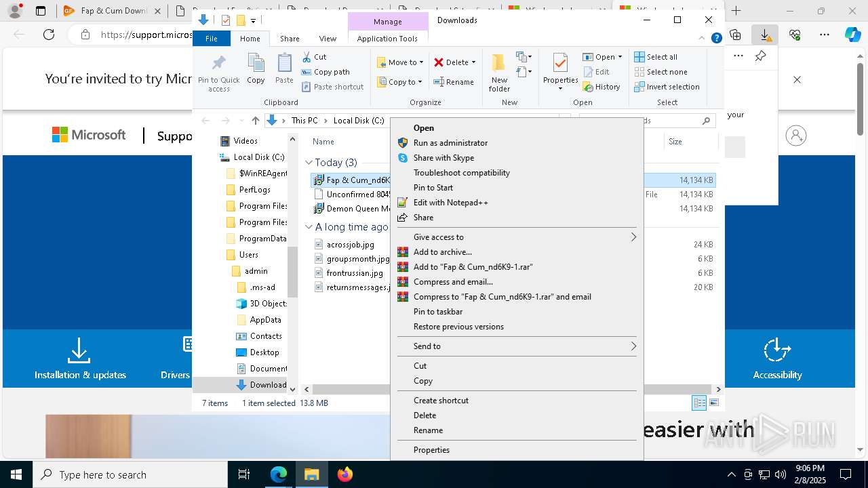Open Application Tools ribbon tab
Viewport: 868px width, 488px height.
point(387,39)
